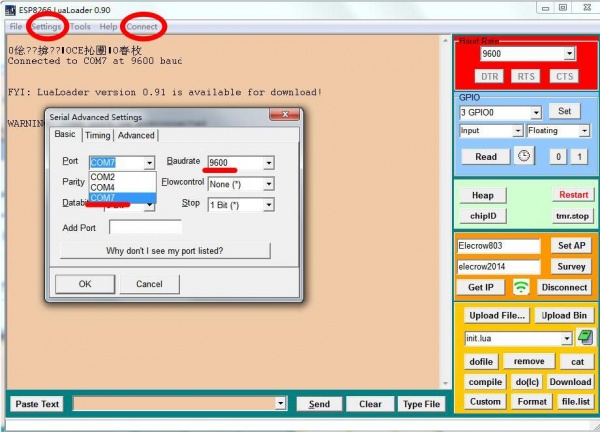Click the CTS indicator button
The width and height of the screenshot is (600, 432).
(x=564, y=77)
